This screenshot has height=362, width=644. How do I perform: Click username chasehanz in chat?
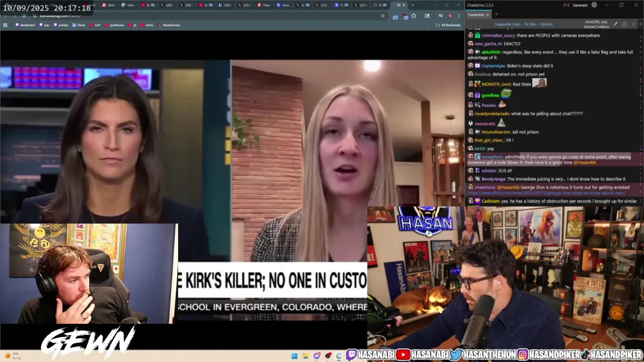click(x=485, y=187)
